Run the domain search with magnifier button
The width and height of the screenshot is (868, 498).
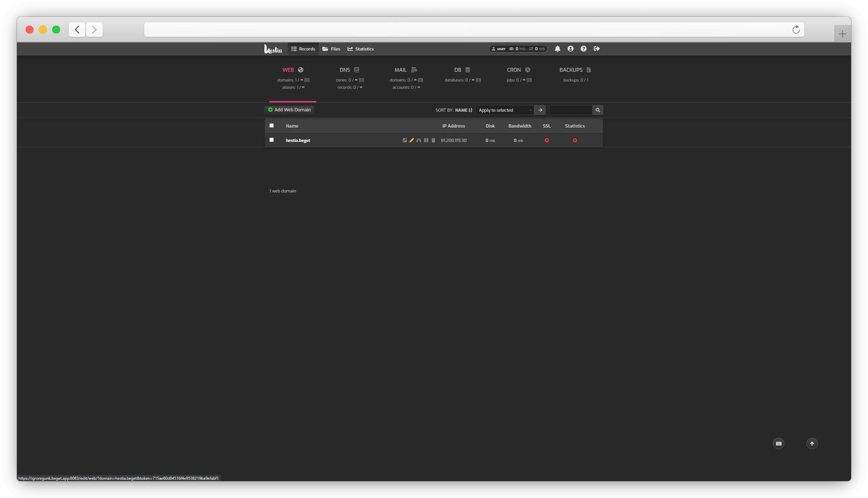597,110
